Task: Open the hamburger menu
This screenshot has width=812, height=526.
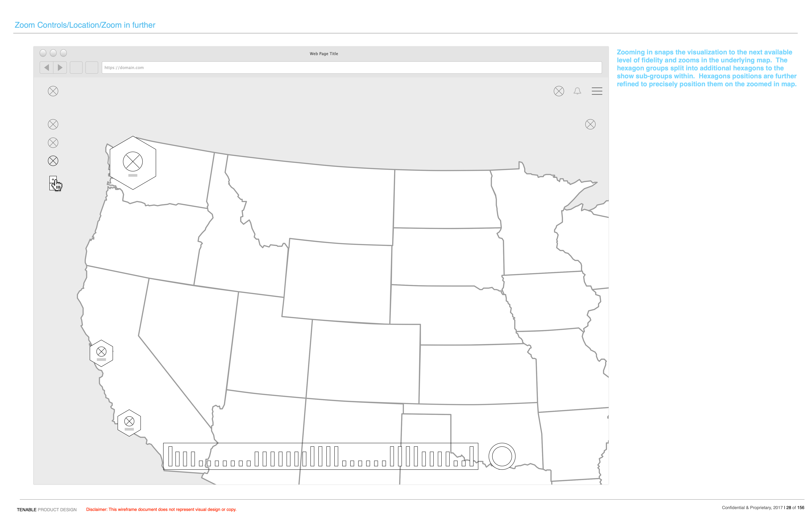Action: (x=597, y=91)
